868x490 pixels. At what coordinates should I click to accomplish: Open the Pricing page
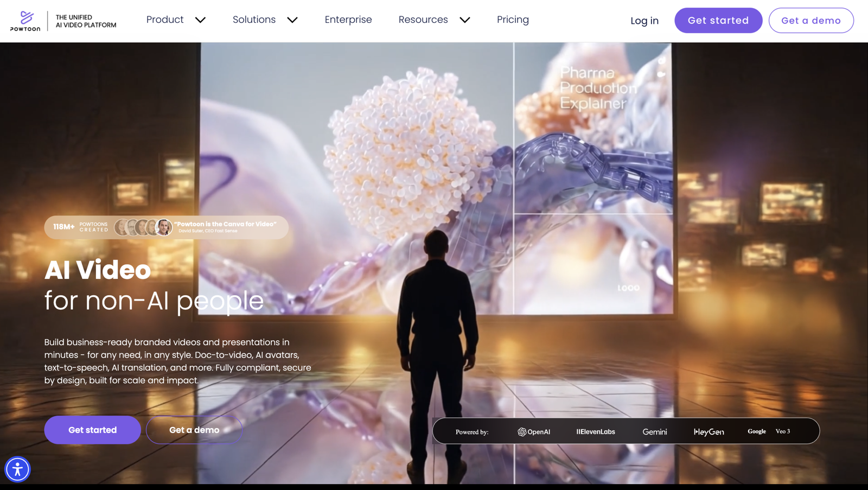pyautogui.click(x=513, y=20)
